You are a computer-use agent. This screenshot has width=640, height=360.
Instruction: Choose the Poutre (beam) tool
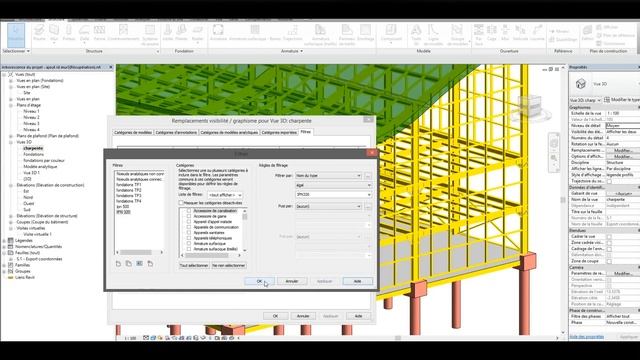tap(40, 33)
